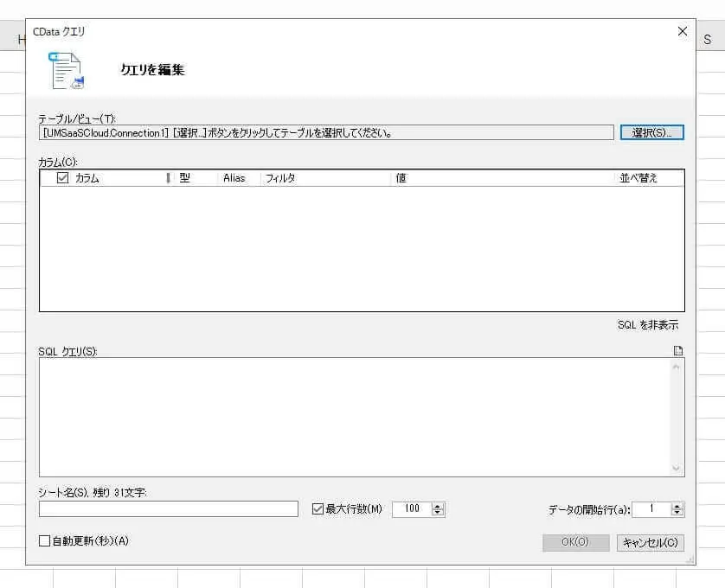This screenshot has height=588, width=725.
Task: Click SQL text area scroll down arrow
Action: [x=676, y=468]
